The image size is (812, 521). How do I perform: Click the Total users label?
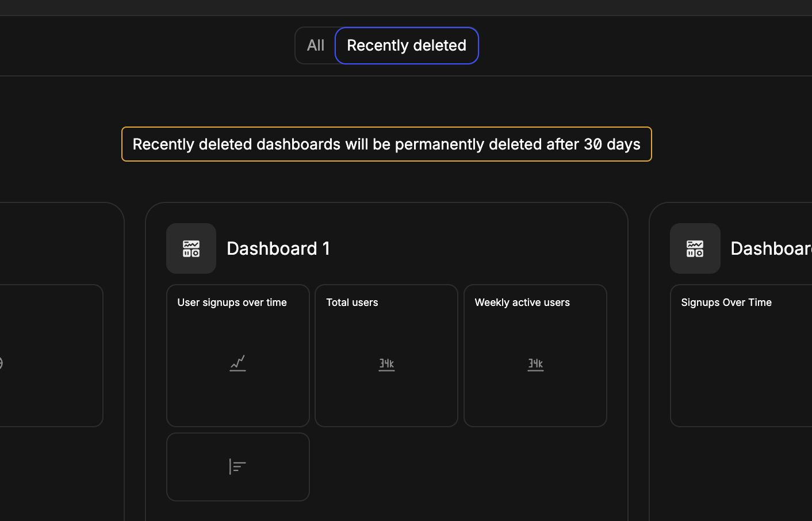(352, 302)
